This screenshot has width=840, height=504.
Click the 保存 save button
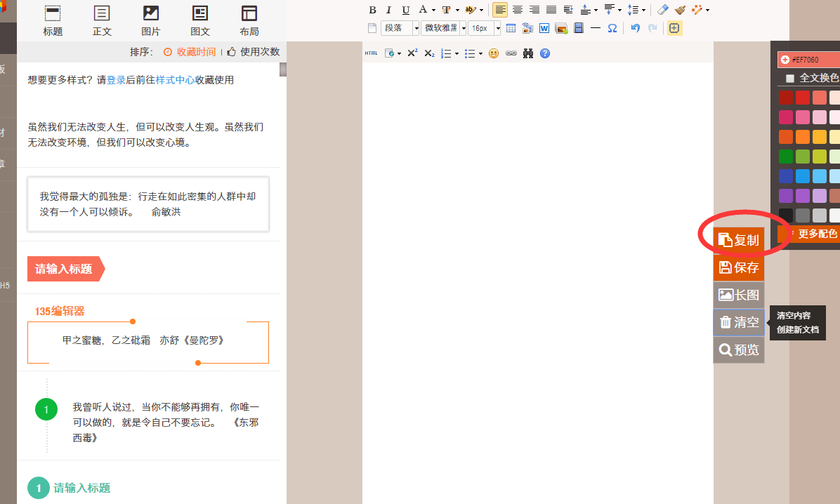point(739,267)
